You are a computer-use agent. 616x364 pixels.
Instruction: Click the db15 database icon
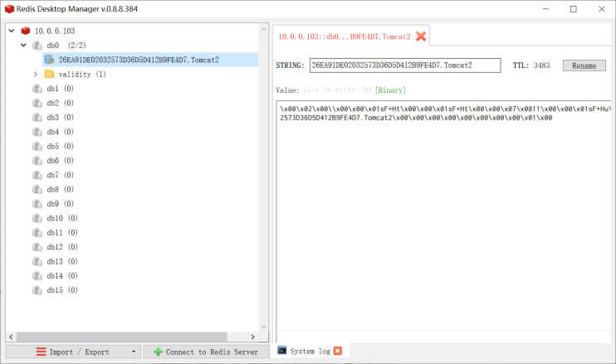[x=37, y=290]
